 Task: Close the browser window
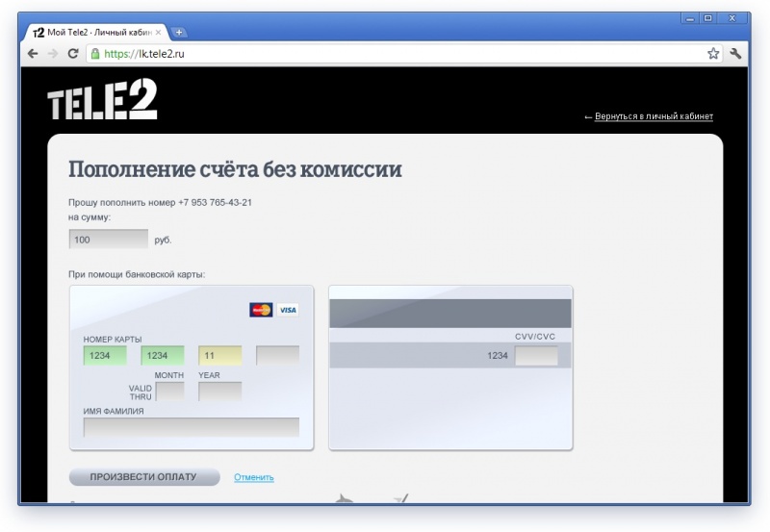click(732, 18)
